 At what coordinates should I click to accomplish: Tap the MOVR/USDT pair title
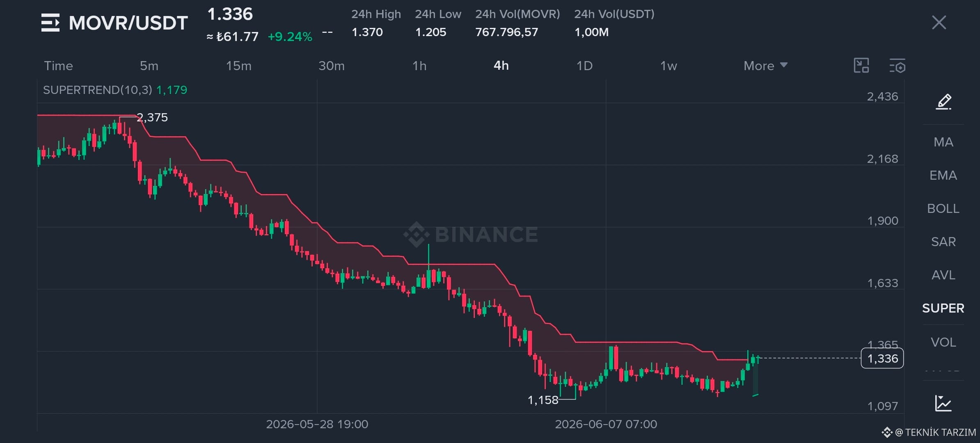[128, 23]
